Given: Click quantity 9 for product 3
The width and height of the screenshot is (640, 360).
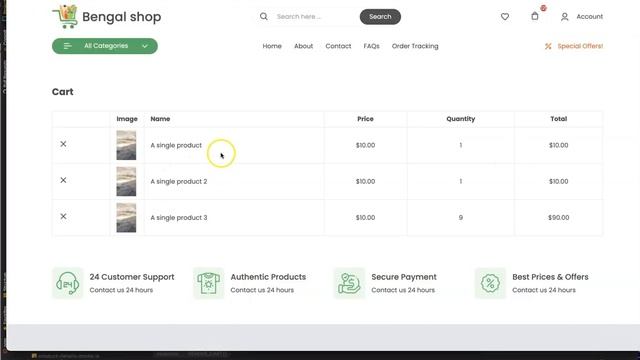Looking at the screenshot, I should 460,218.
